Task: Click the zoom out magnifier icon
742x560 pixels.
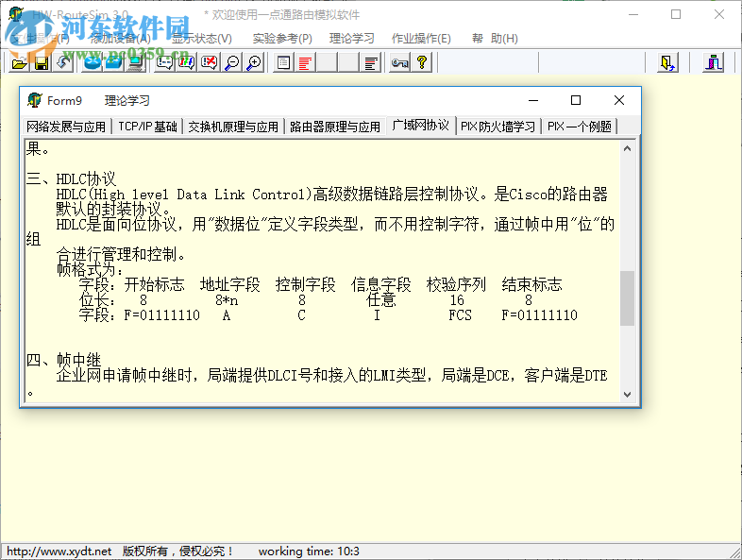Action: click(231, 63)
